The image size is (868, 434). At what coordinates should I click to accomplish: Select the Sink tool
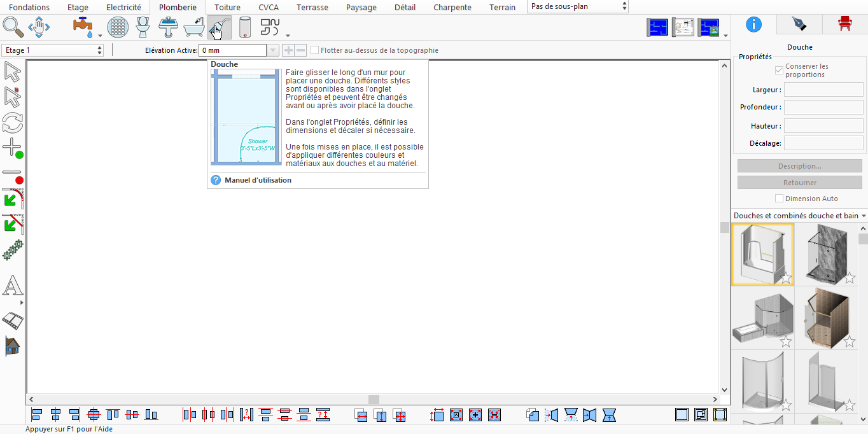(x=169, y=27)
